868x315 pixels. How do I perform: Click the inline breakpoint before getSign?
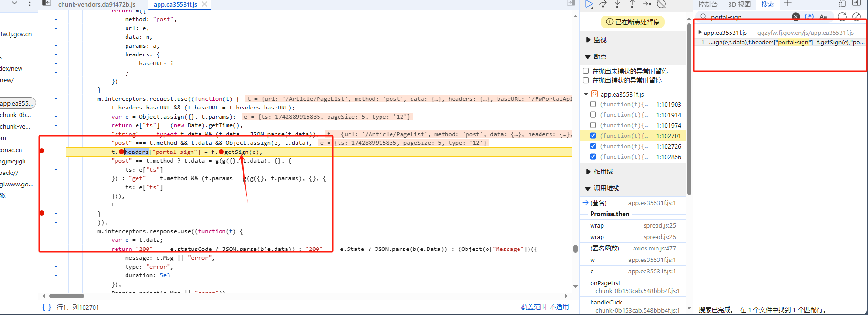(221, 152)
